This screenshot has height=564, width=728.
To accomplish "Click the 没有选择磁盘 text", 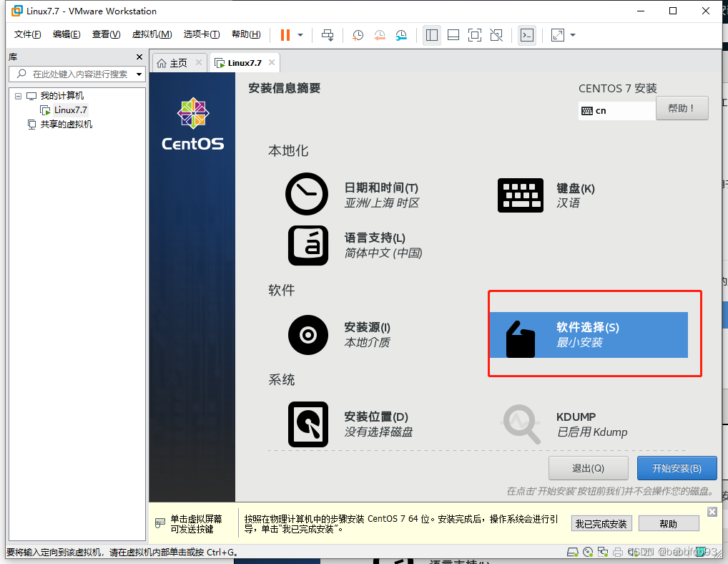I will [378, 432].
